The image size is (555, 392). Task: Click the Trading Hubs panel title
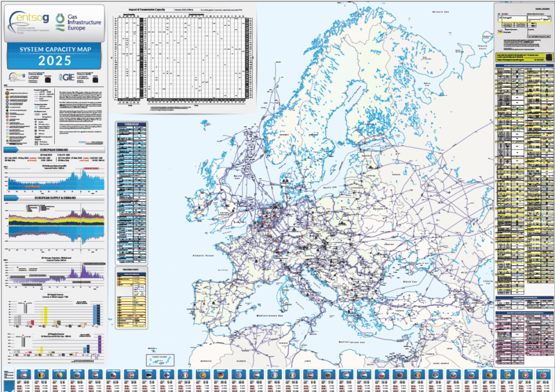[129, 268]
